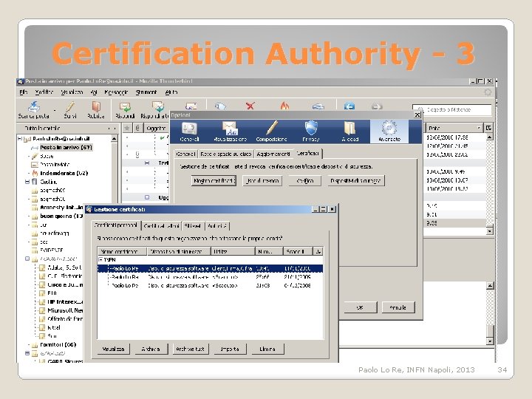The height and width of the screenshot is (399, 532).
Task: Click the Data column sort arrow
Action: click(x=479, y=128)
